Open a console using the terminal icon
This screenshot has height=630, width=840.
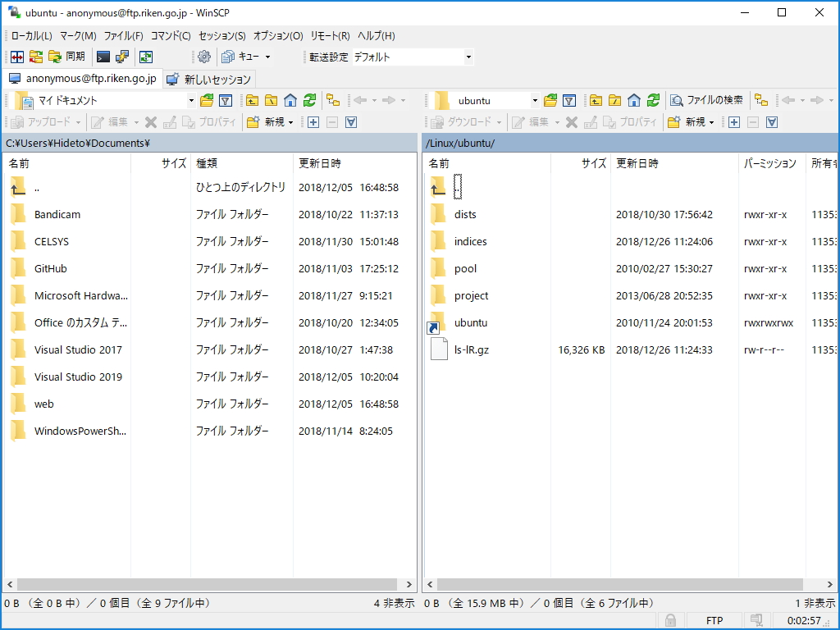click(103, 57)
